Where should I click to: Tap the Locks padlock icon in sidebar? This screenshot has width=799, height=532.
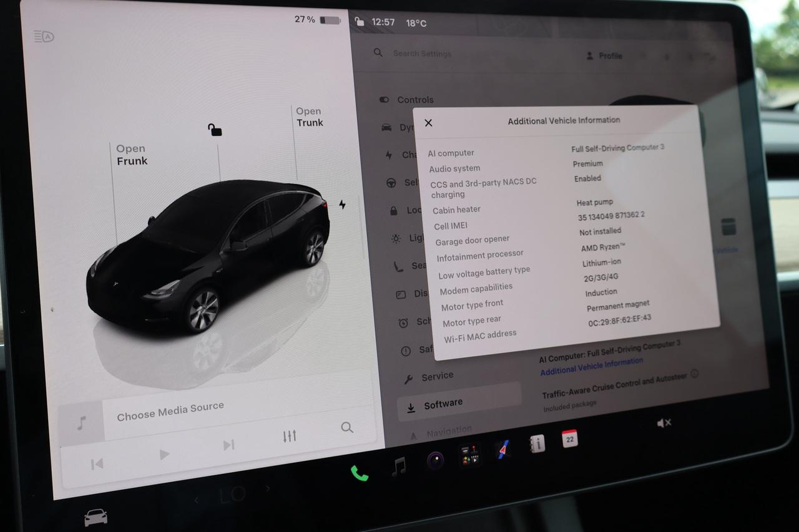click(x=393, y=211)
